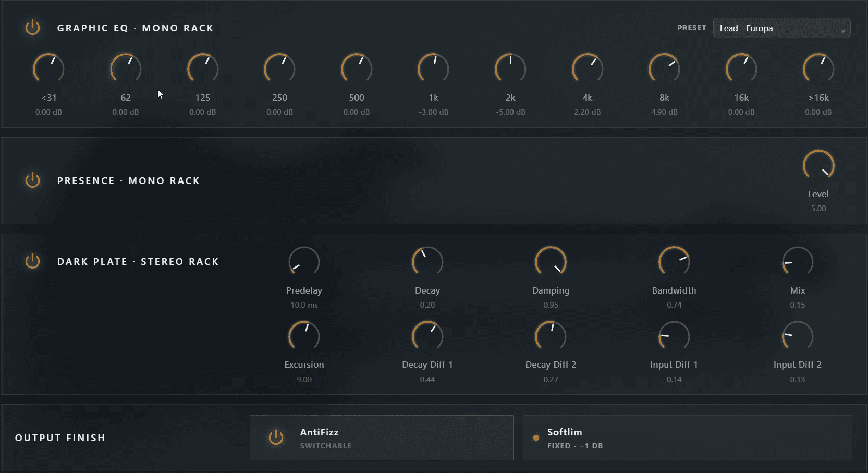Click the 500 Hz EQ knob

(x=357, y=69)
